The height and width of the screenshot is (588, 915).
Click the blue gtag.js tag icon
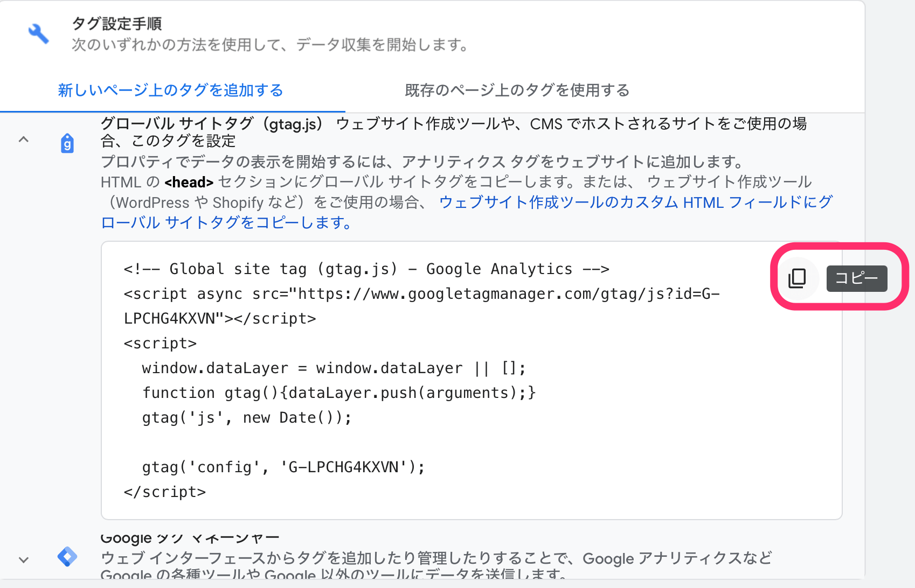(x=67, y=143)
